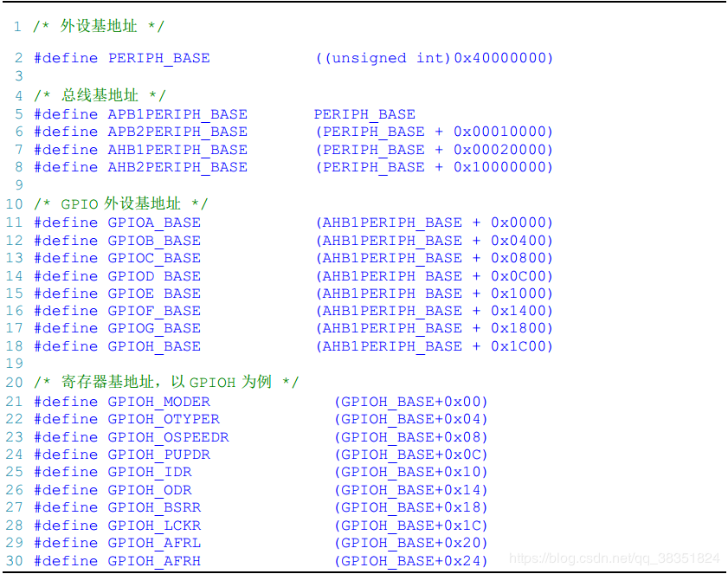
Task: Click line number 10 in the gutter
Action: point(14,203)
